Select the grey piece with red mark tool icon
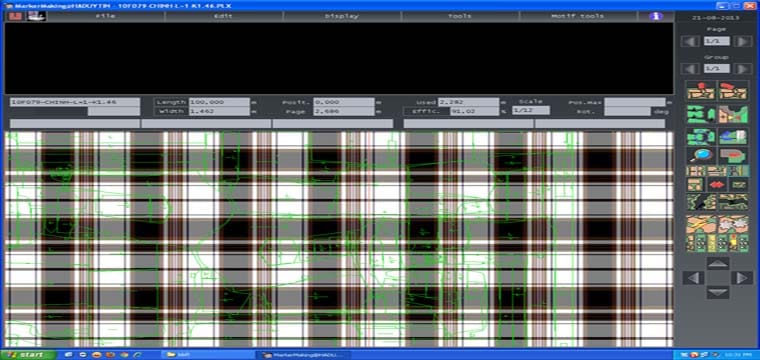 (733, 156)
